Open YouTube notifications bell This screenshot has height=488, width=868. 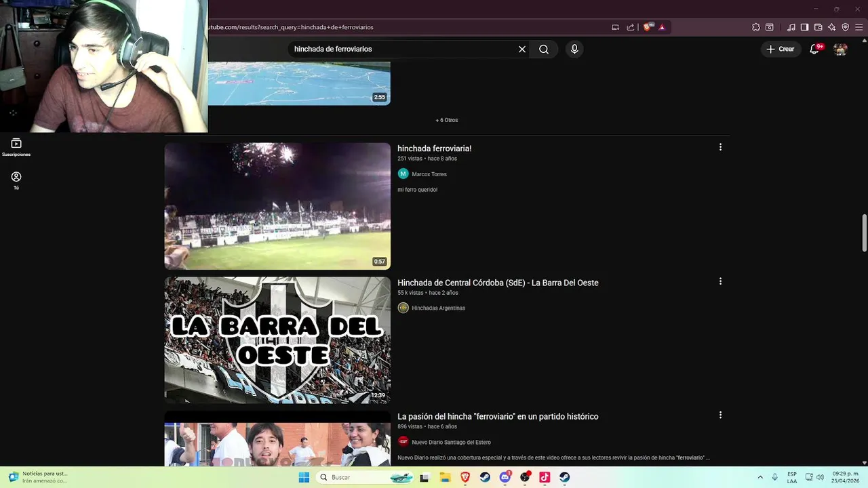tap(814, 49)
